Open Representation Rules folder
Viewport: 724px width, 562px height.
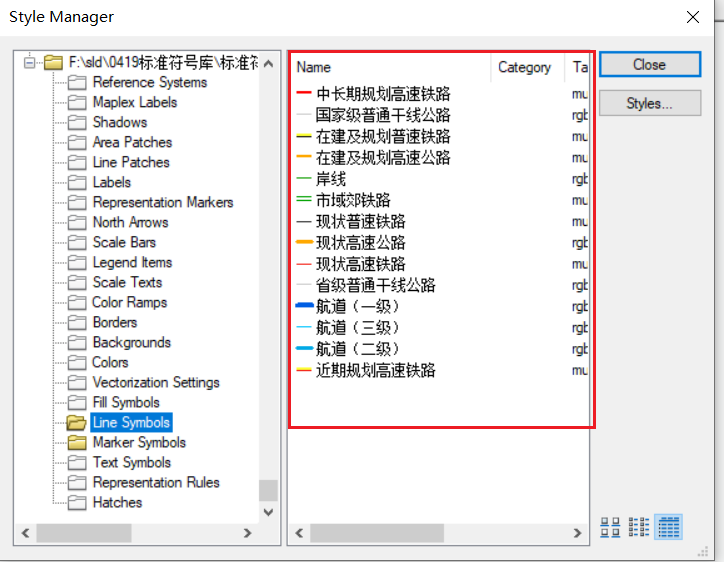coord(156,483)
